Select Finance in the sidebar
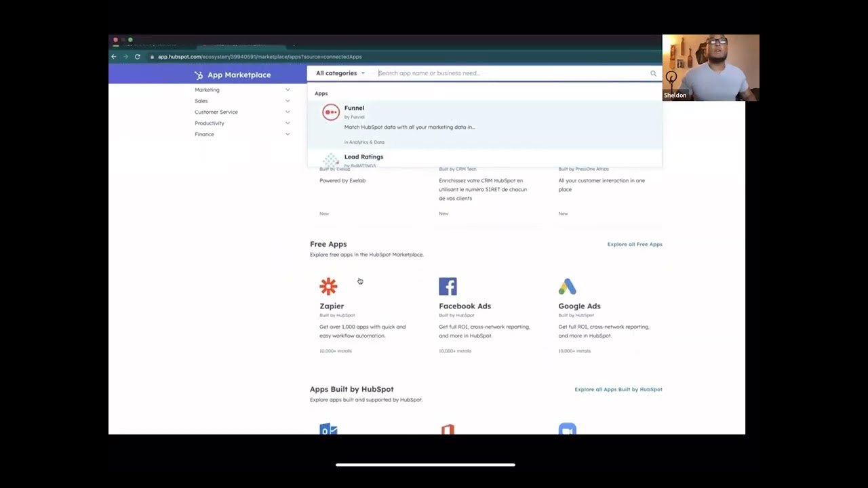Image resolution: width=868 pixels, height=488 pixels. point(204,134)
